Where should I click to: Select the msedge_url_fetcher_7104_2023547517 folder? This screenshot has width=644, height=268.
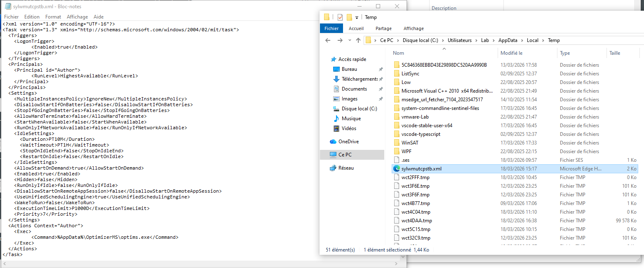click(x=442, y=100)
